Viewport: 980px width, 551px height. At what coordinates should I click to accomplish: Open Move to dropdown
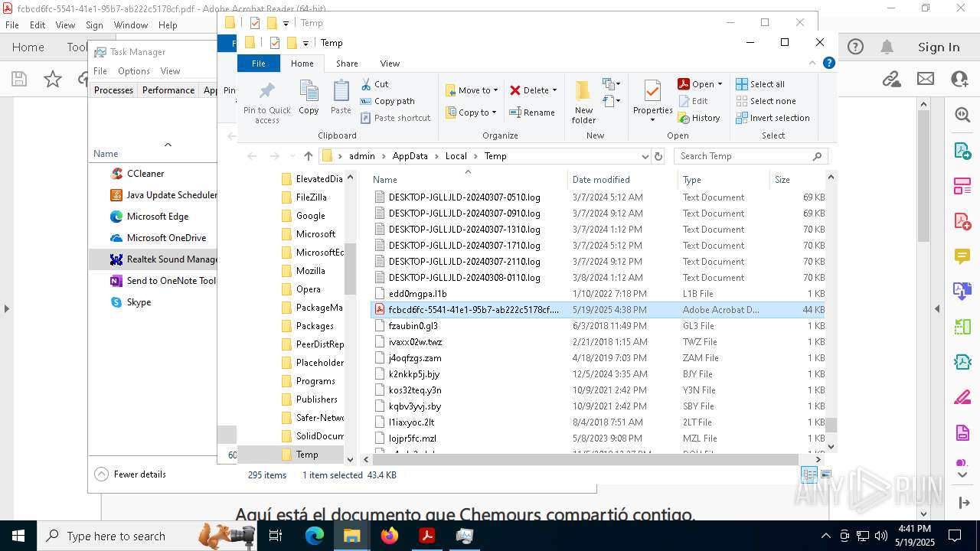pos(472,90)
